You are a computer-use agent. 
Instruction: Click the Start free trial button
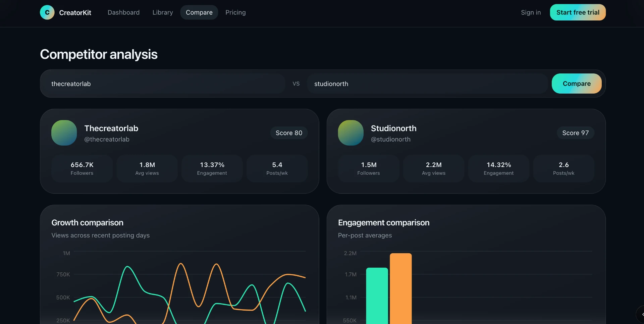point(578,12)
